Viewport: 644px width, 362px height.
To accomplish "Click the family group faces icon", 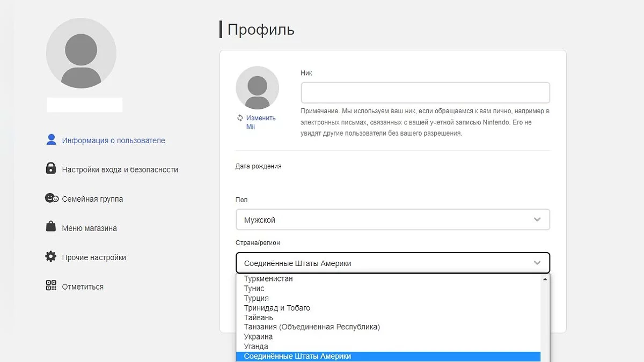I will click(x=52, y=198).
